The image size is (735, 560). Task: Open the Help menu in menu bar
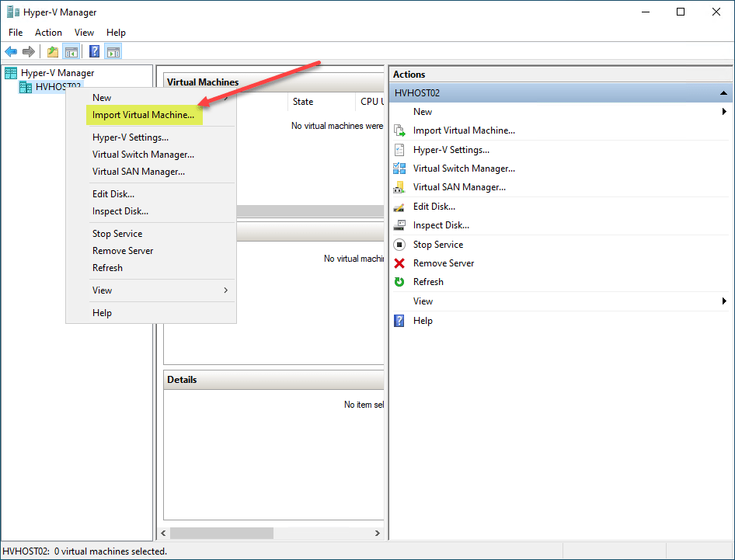click(x=116, y=33)
